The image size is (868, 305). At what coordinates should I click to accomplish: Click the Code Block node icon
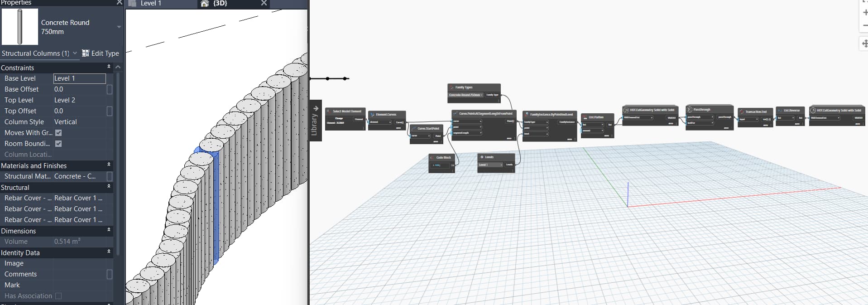tap(432, 157)
